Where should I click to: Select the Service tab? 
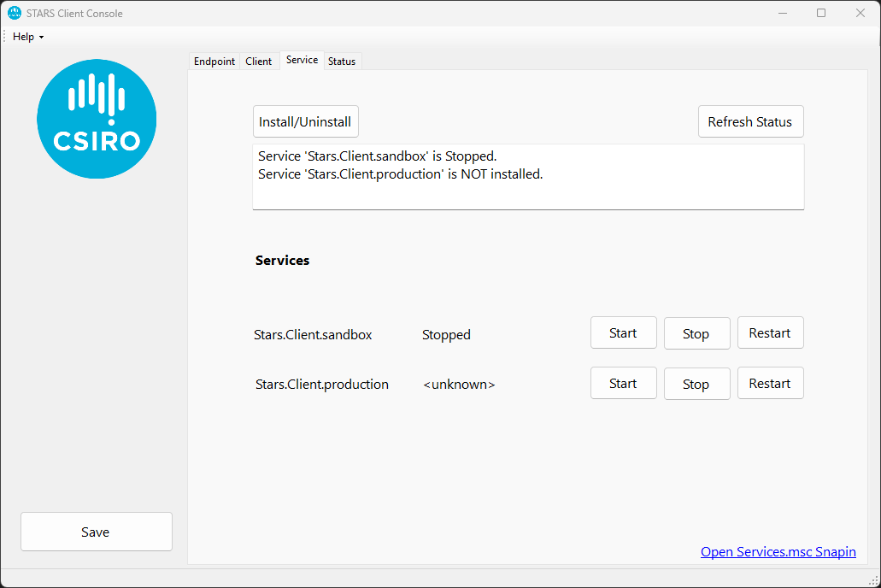302,60
